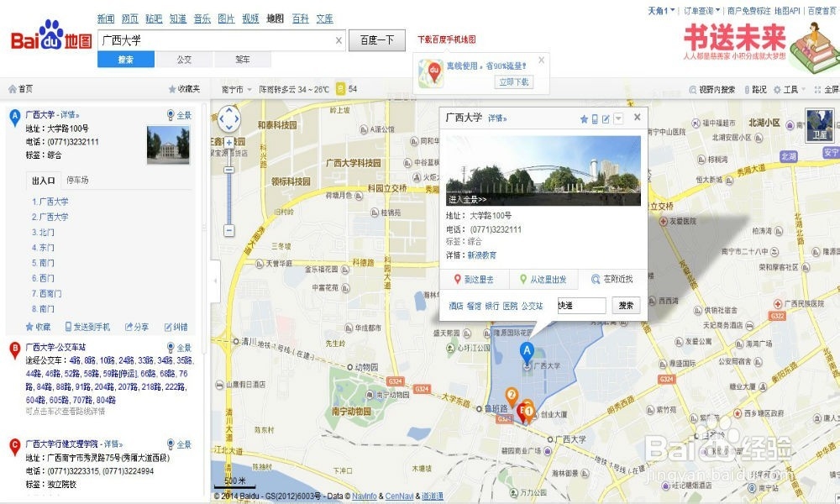Close the 离线使用 promo popup

pyautogui.click(x=542, y=60)
